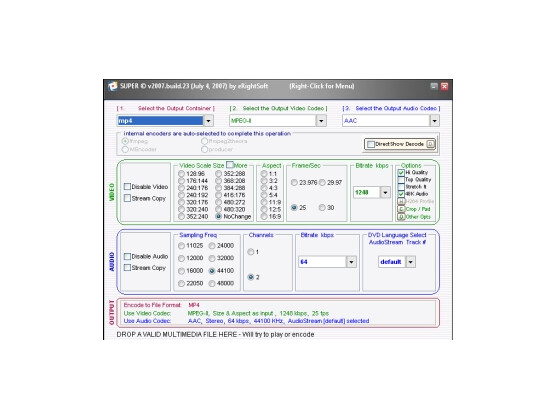Open Other Opts via its O button
The height and width of the screenshot is (418, 557).
[x=401, y=217]
